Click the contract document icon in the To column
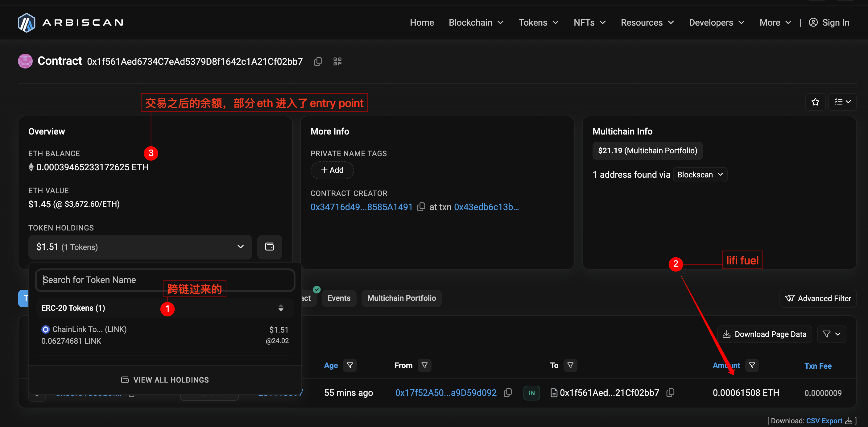Viewport: 868px width, 427px height. [553, 393]
